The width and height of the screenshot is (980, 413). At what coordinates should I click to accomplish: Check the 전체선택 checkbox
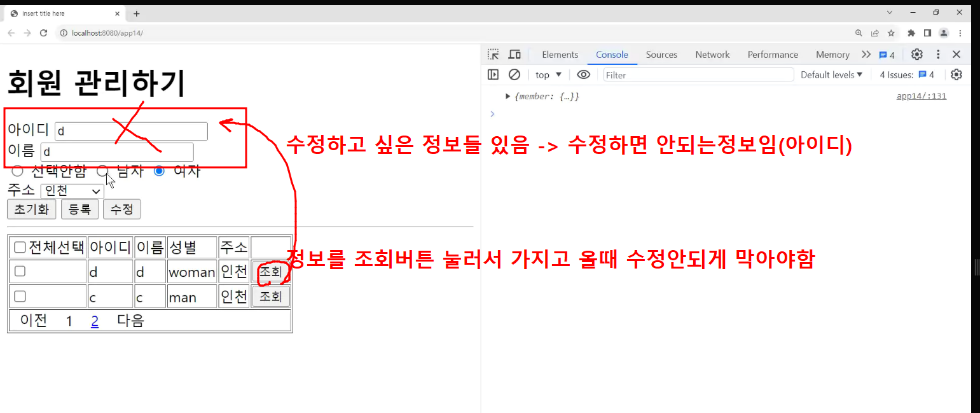[20, 247]
